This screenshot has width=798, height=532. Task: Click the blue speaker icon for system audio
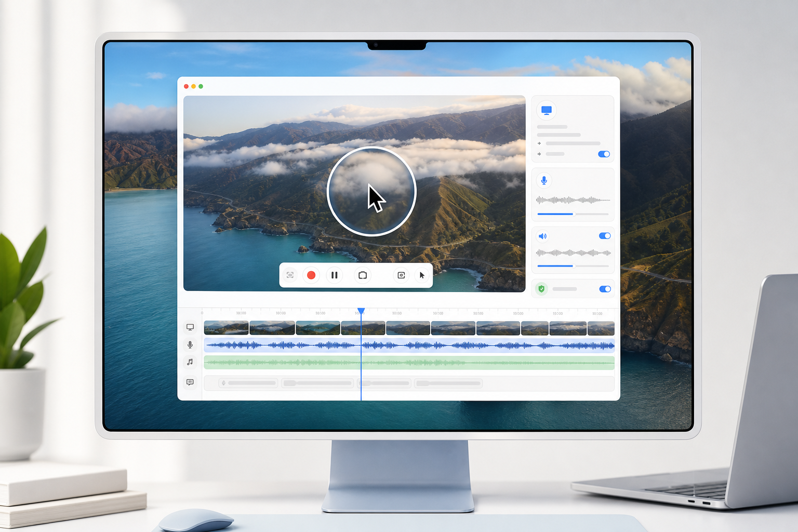(x=543, y=236)
